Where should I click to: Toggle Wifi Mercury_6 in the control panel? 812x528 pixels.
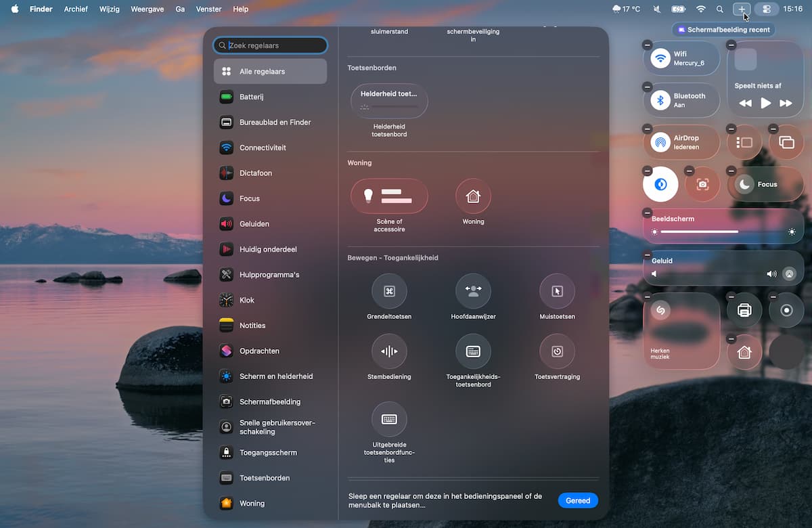[x=660, y=58]
